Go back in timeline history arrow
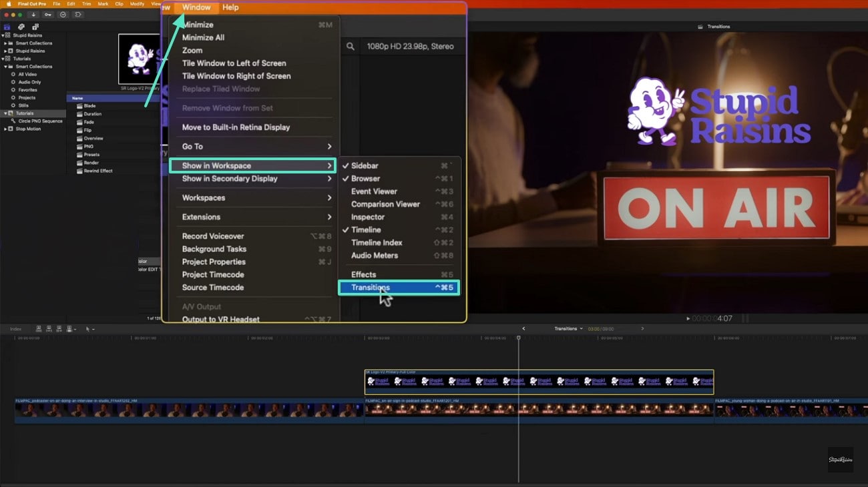The height and width of the screenshot is (487, 868). click(523, 329)
